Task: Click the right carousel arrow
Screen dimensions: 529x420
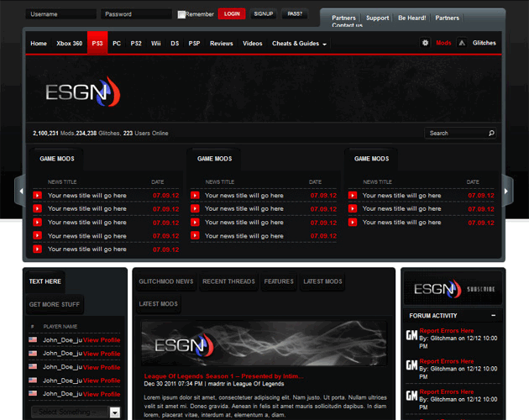Action: click(507, 191)
